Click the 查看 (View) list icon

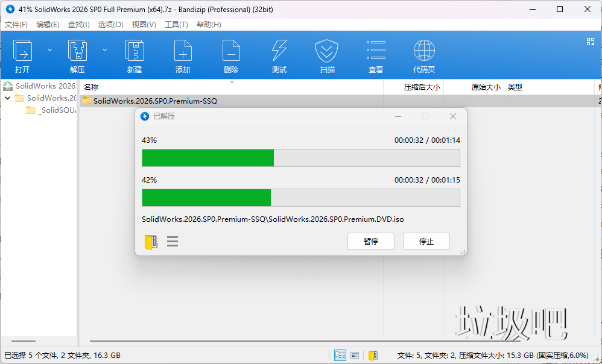(x=376, y=51)
